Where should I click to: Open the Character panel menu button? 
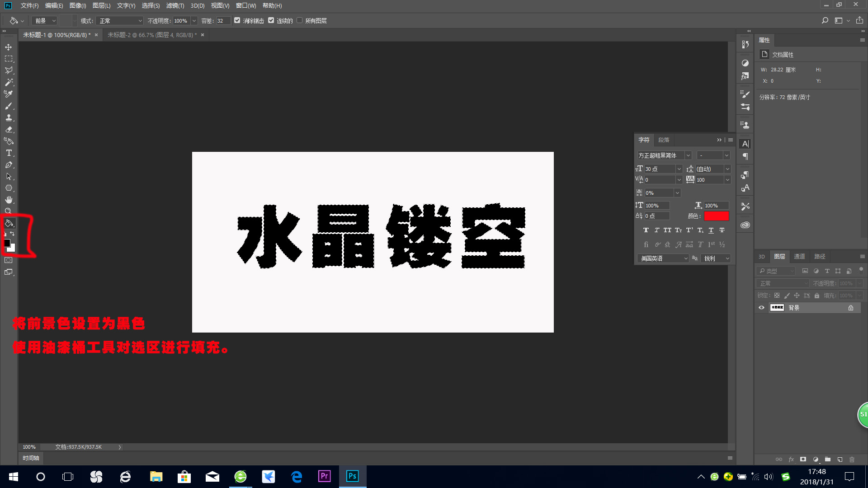pyautogui.click(x=730, y=140)
